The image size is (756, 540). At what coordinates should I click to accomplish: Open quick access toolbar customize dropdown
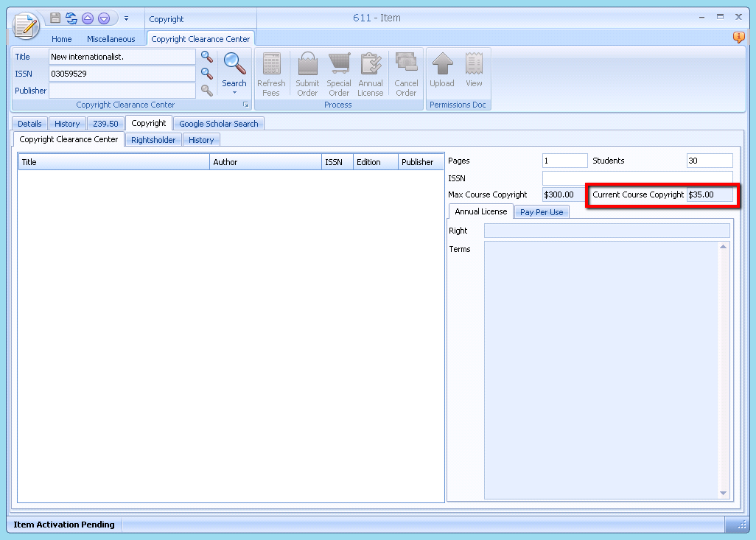[126, 18]
